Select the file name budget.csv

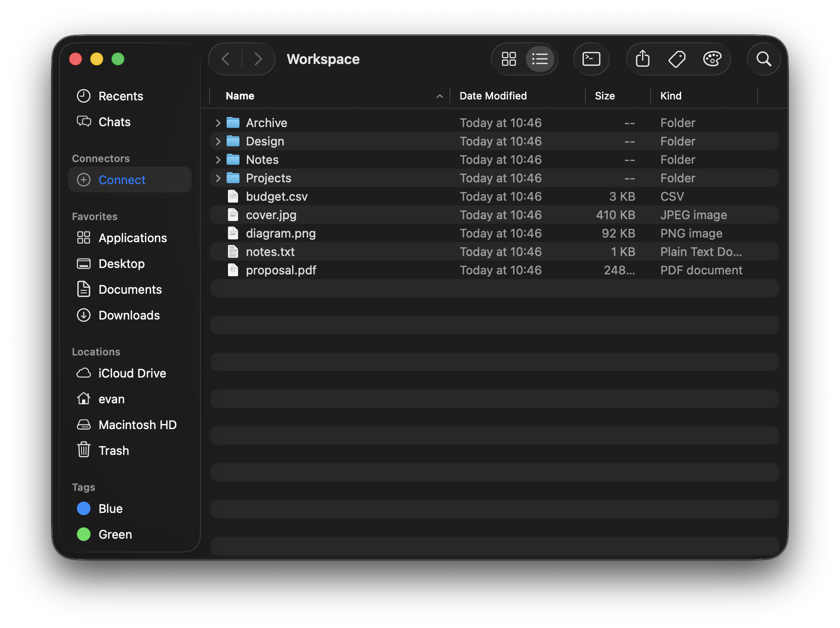(x=277, y=197)
